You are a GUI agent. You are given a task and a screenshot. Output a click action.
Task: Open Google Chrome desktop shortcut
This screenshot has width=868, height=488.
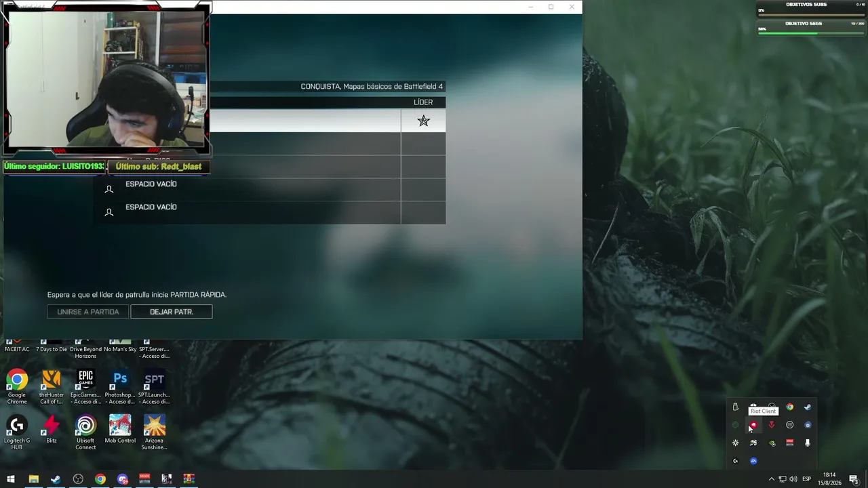click(x=17, y=388)
